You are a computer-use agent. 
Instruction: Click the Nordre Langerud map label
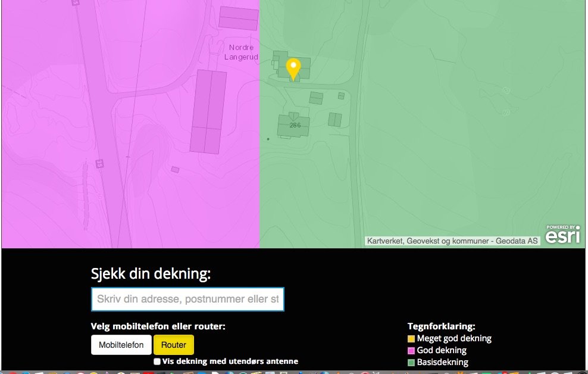tap(241, 52)
